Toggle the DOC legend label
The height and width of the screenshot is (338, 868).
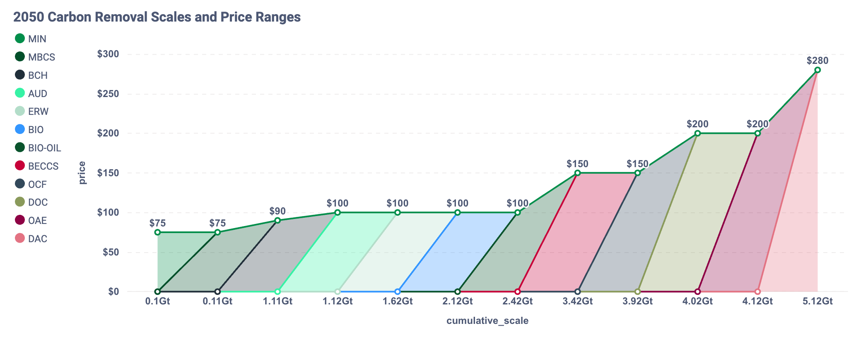(x=38, y=202)
